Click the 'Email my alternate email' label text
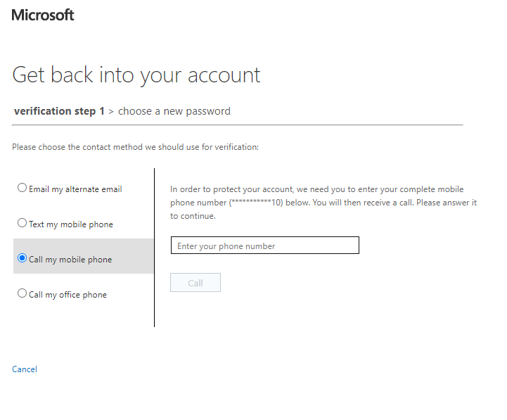 (x=75, y=189)
